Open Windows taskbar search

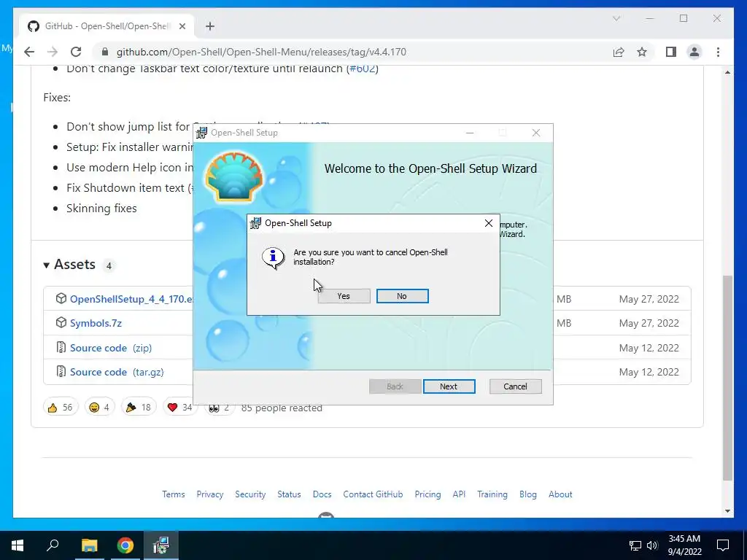click(53, 545)
